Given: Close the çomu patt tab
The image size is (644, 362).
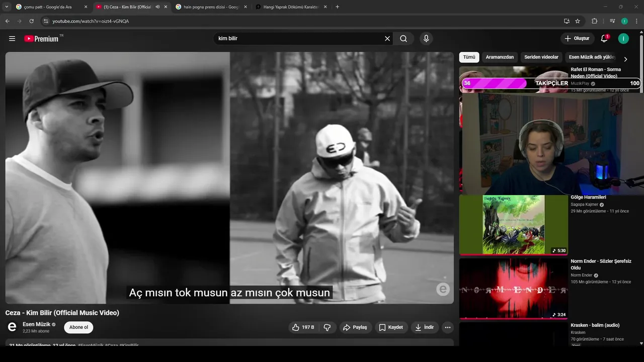Looking at the screenshot, I should [86, 7].
